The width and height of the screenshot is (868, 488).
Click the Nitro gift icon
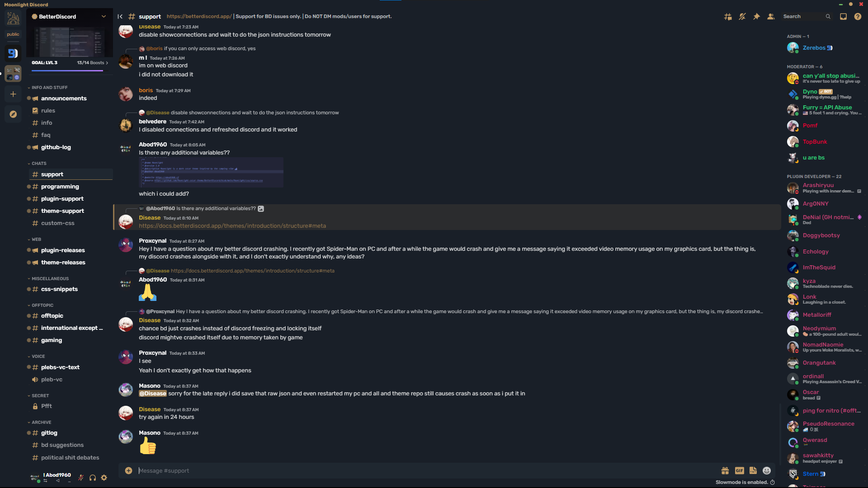pyautogui.click(x=725, y=471)
